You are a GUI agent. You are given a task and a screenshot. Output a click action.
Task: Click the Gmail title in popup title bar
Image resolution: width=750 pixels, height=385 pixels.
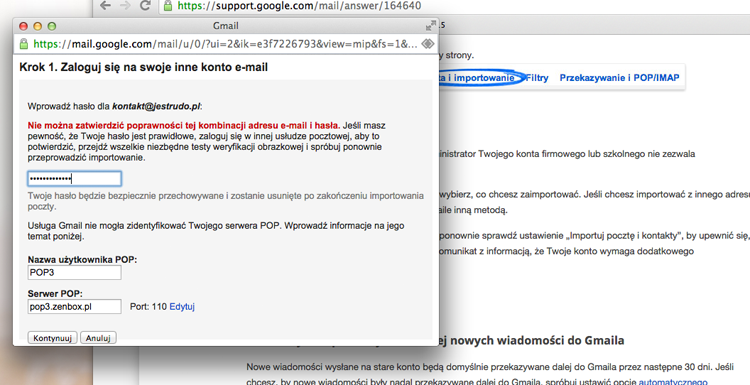click(226, 26)
